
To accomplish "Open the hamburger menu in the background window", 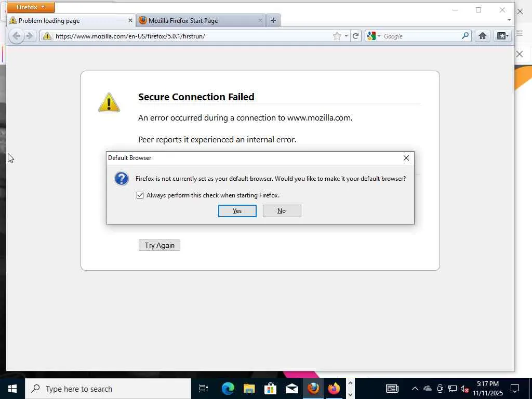I will (x=520, y=33).
